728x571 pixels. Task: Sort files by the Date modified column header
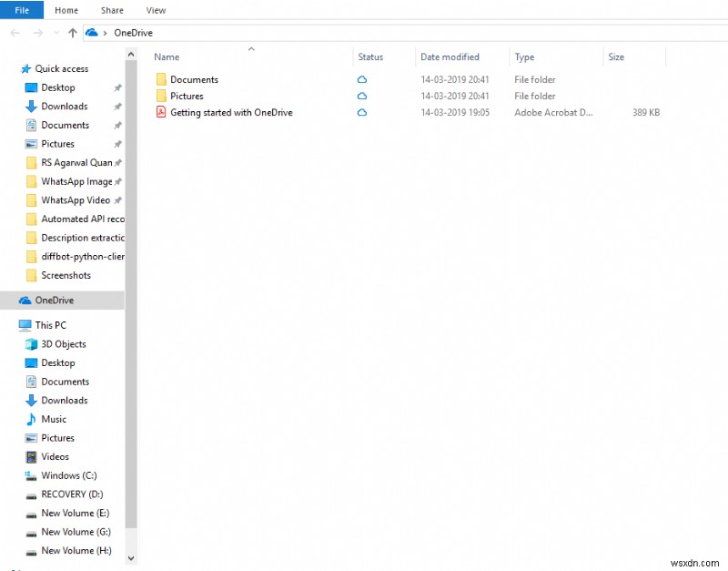point(450,56)
